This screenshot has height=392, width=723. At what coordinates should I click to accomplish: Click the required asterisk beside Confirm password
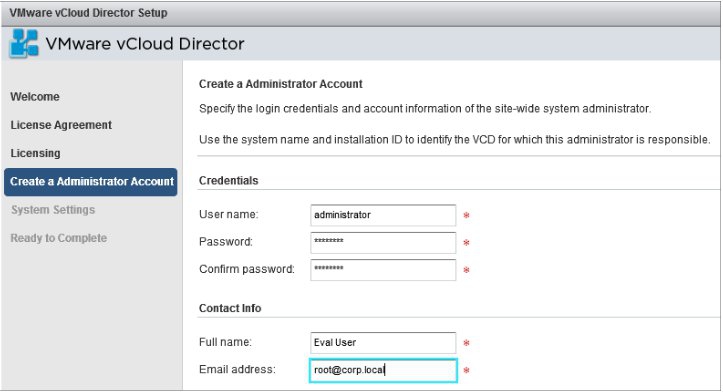(467, 270)
